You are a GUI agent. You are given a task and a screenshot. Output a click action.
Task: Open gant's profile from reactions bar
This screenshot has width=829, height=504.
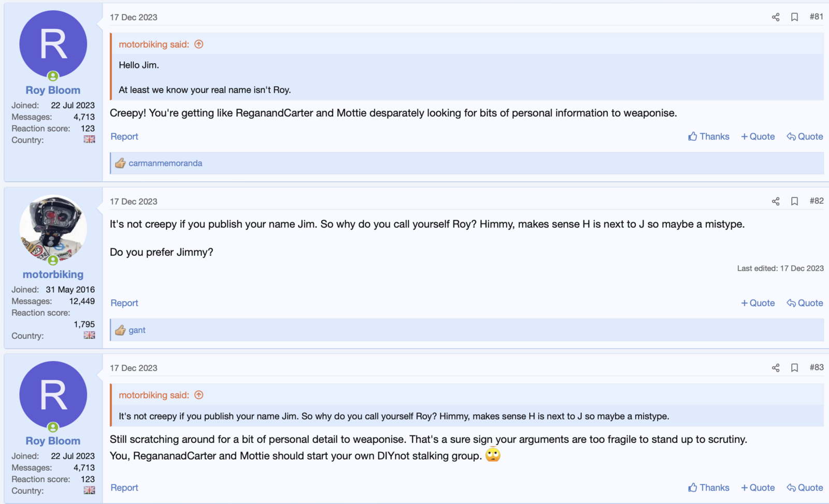pyautogui.click(x=137, y=330)
